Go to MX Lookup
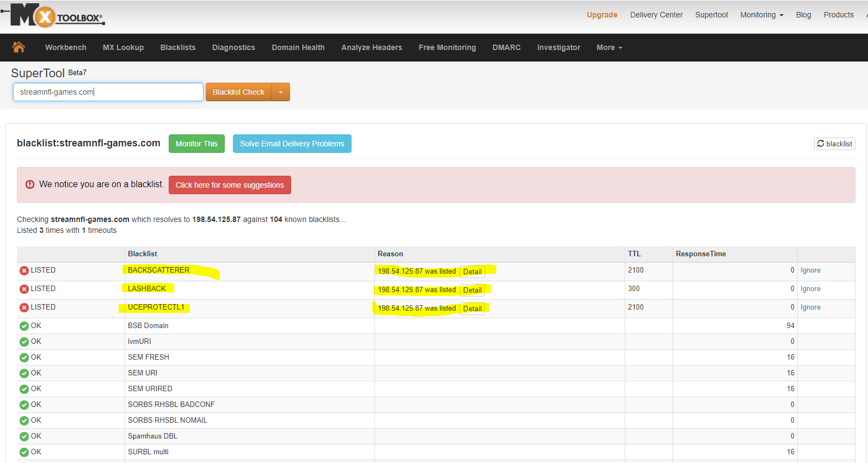868x463 pixels. tap(124, 47)
